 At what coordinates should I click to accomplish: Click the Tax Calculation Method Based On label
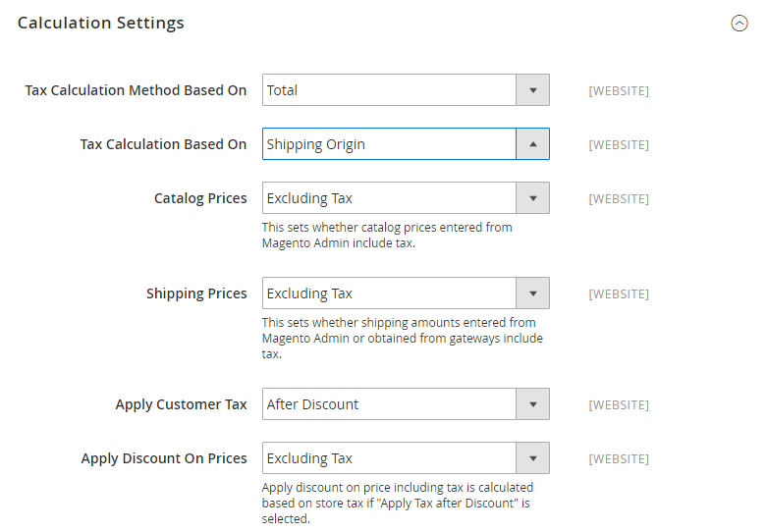tap(136, 90)
